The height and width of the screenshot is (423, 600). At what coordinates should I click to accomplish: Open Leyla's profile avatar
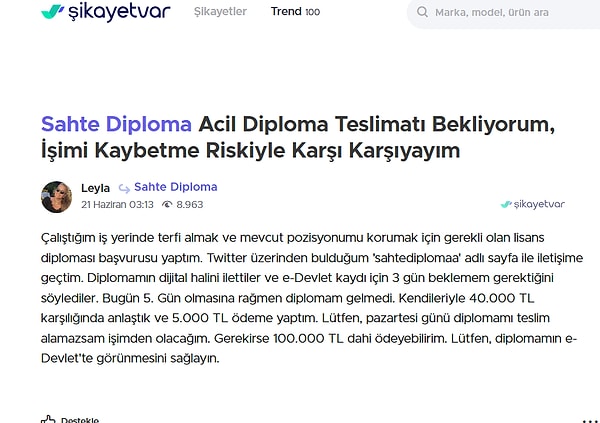pos(57,197)
